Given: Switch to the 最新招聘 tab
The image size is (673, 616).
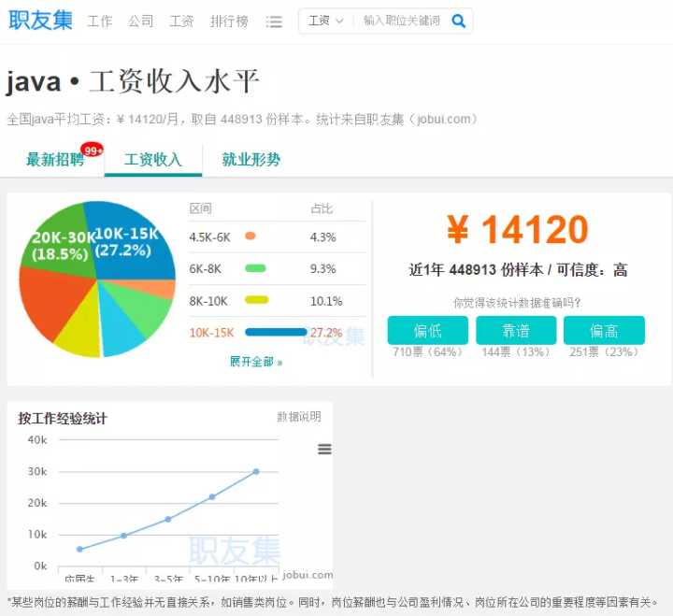Looking at the screenshot, I should pyautogui.click(x=55, y=159).
